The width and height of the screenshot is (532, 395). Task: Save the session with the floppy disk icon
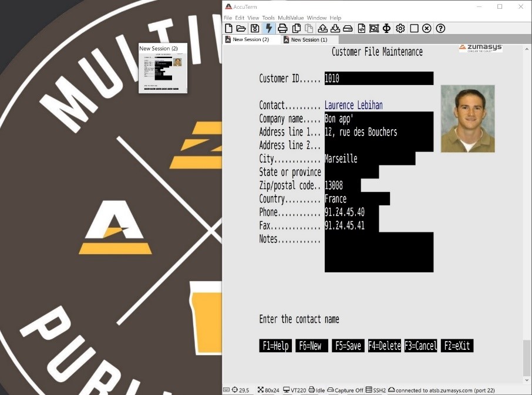tap(255, 29)
